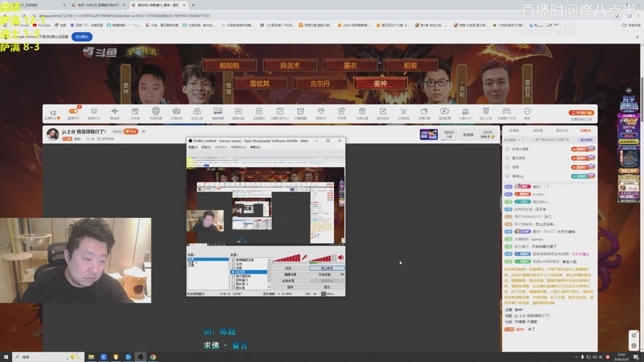This screenshot has height=362, width=644.
Task: Click the 异灵术 banner button
Action: pyautogui.click(x=290, y=65)
